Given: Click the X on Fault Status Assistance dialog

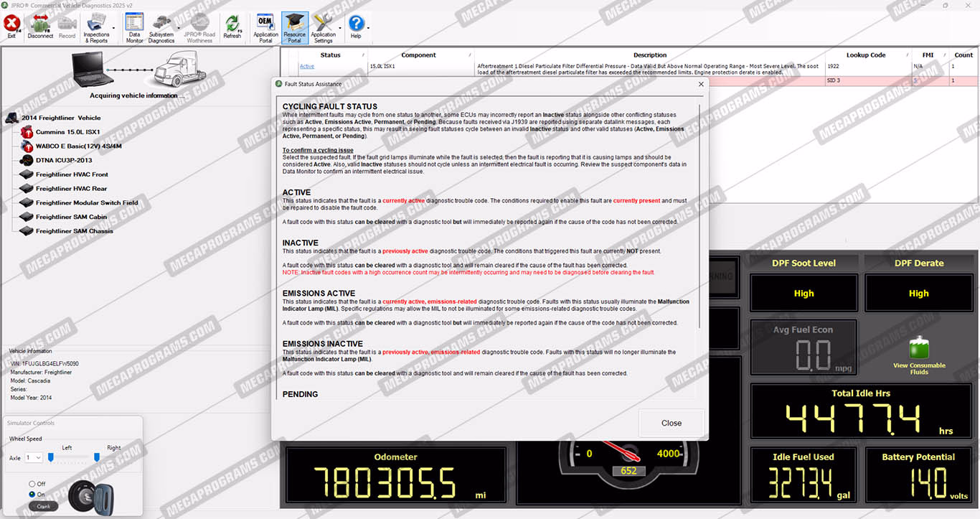Looking at the screenshot, I should 701,84.
